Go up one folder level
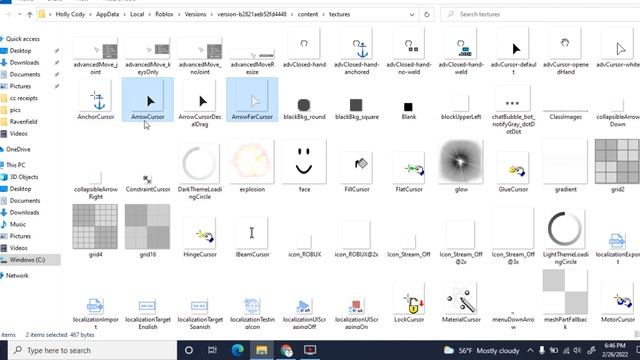Screen dimensions: 640x360 pyautogui.click(x=29, y=15)
